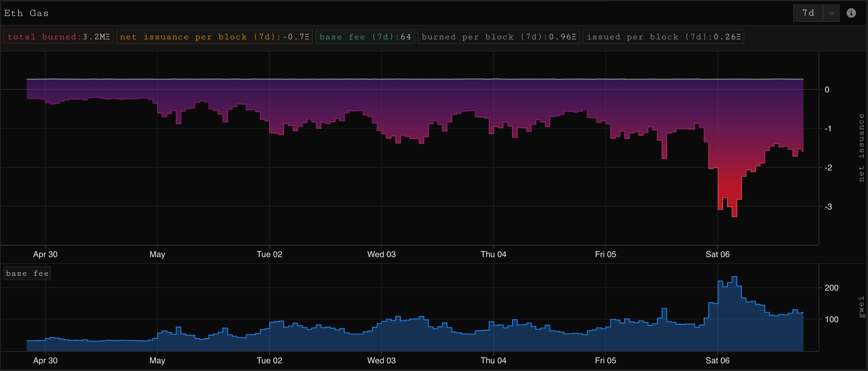Viewport: 868px width, 371px height.
Task: Click the base fee peak above 200 gwei
Action: [734, 277]
